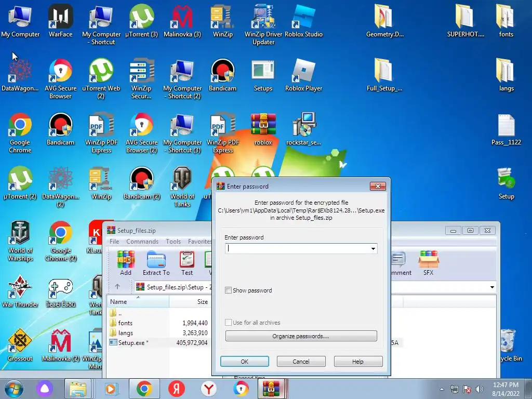Select the Roblox Player desktop icon
532x399 pixels.
(x=303, y=75)
